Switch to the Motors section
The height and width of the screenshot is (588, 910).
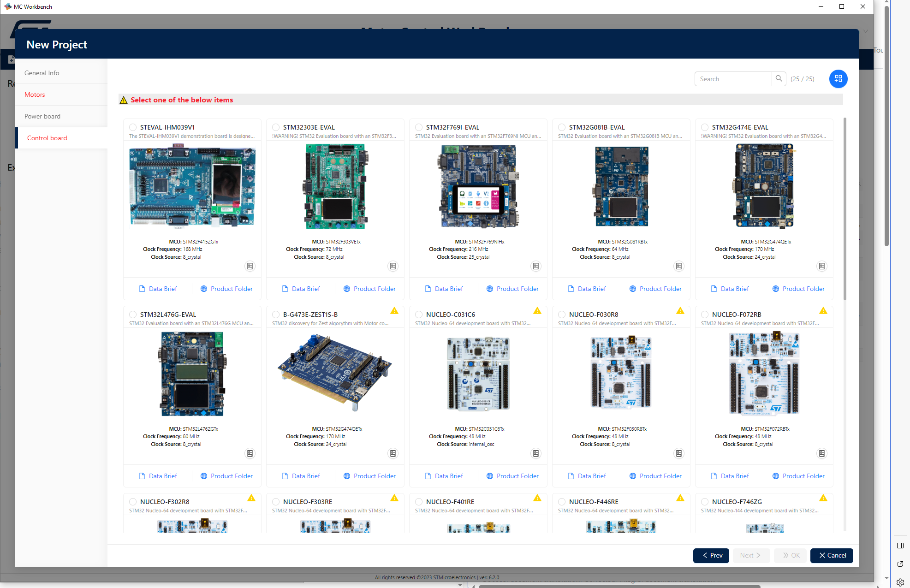[35, 94]
